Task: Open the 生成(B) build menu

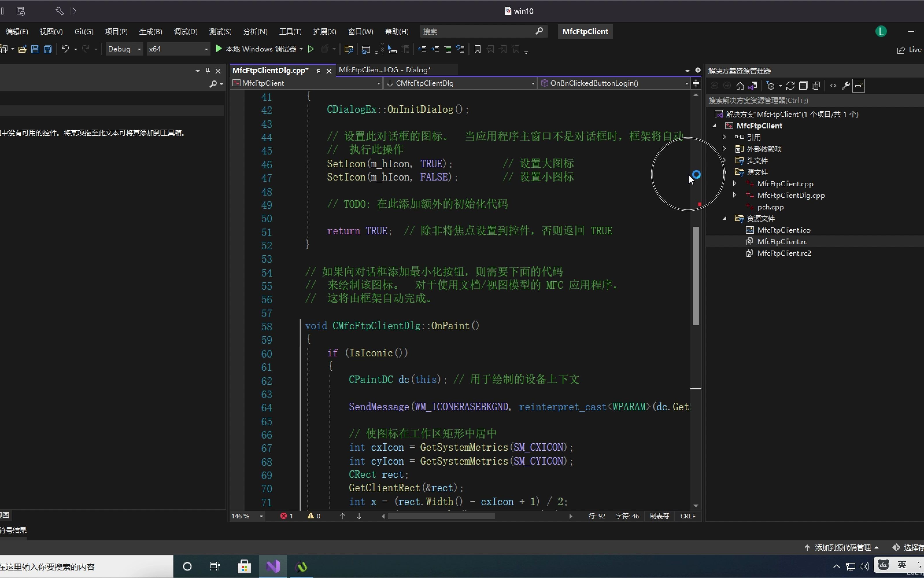Action: click(151, 32)
